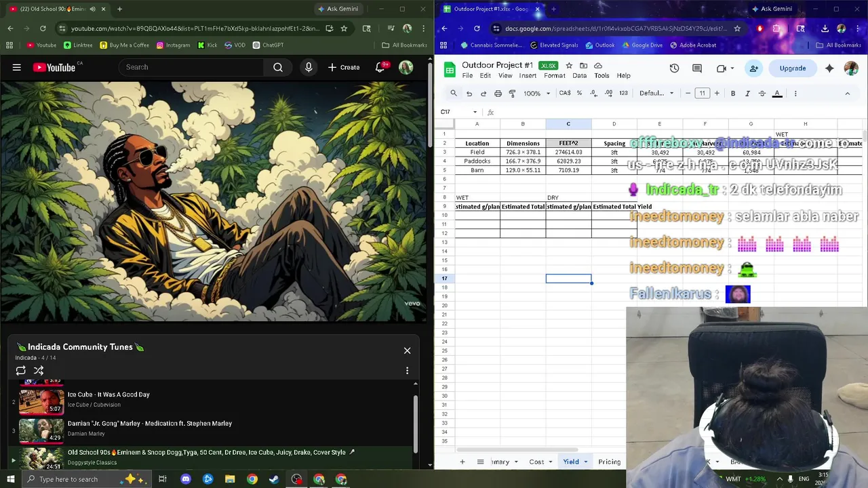Print the spreadsheet
This screenshot has height=488, width=868.
tap(498, 94)
